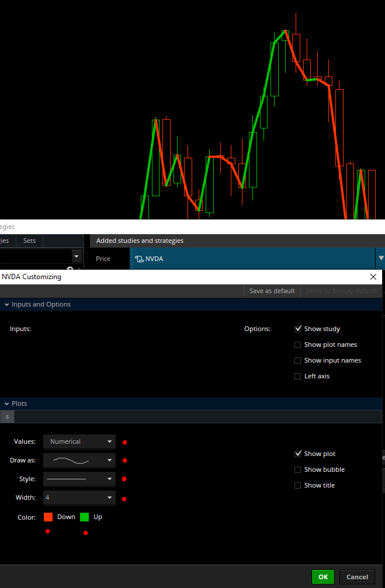Viewport: 385px width, 588px height.
Task: Click the Save as default button
Action: (x=272, y=291)
